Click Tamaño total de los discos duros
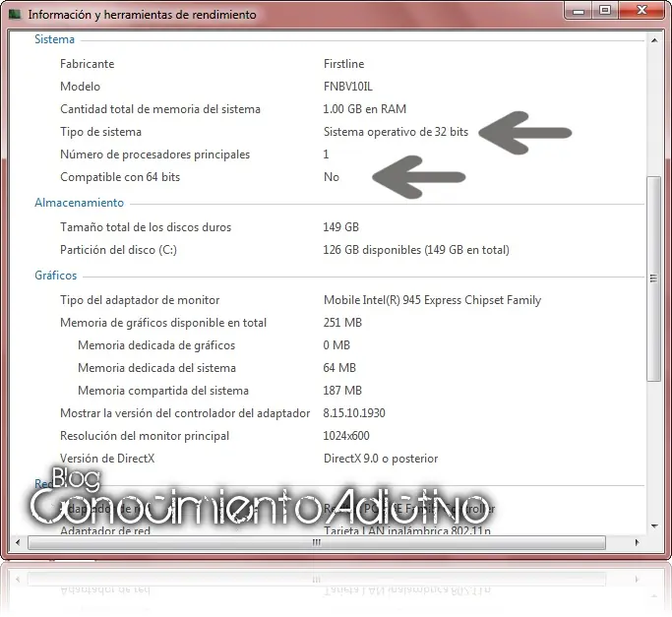Screen dimensions: 672x617 pos(146,227)
